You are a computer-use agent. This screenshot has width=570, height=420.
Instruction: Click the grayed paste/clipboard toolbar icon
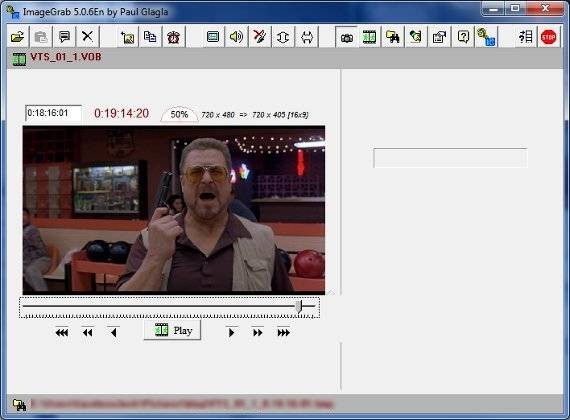pos(41,37)
